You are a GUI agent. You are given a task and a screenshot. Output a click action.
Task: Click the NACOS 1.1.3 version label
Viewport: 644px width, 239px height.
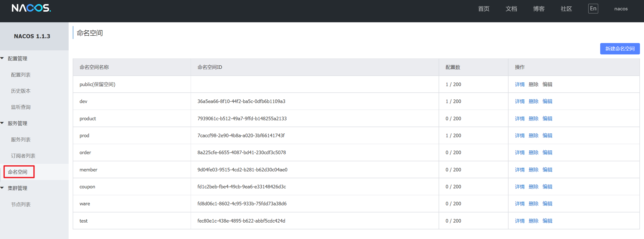point(32,36)
